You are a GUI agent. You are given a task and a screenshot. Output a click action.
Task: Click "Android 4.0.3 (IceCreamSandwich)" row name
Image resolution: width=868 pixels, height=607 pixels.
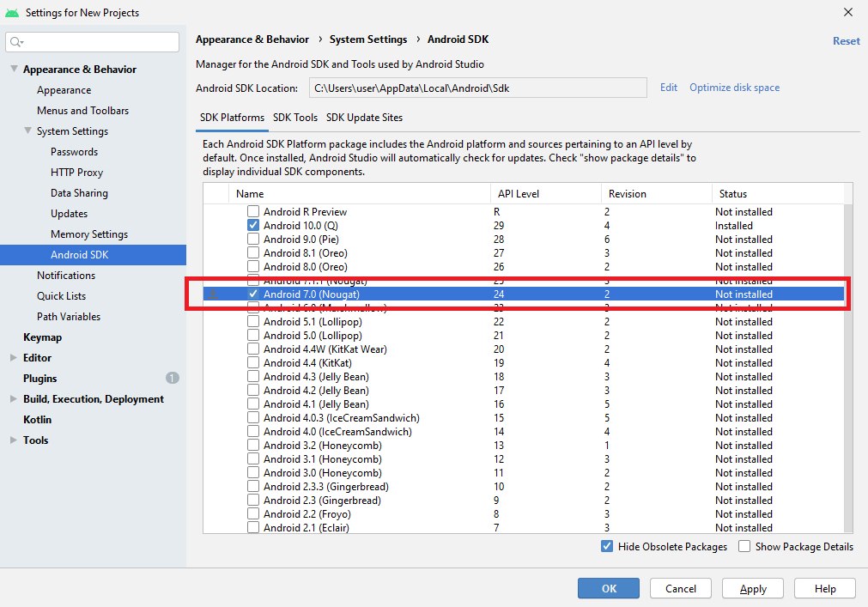342,418
